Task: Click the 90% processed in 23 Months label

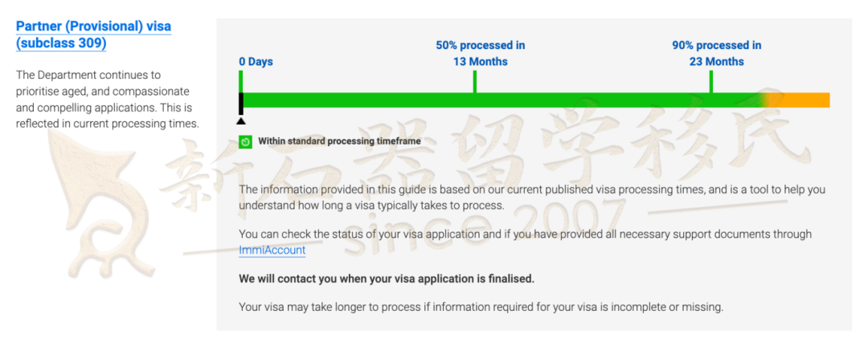Action: (x=716, y=53)
